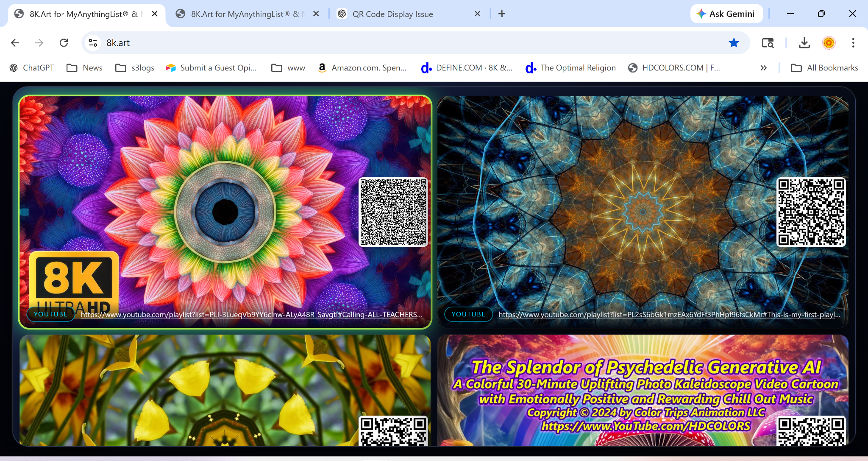This screenshot has height=461, width=868.
Task: Reload the 8k.art page
Action: point(64,43)
